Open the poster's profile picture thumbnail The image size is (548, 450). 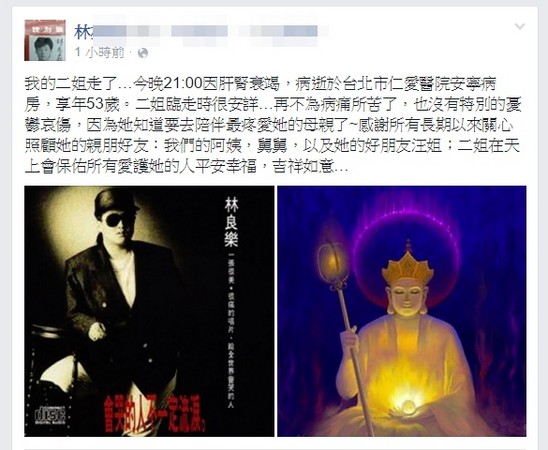(45, 40)
